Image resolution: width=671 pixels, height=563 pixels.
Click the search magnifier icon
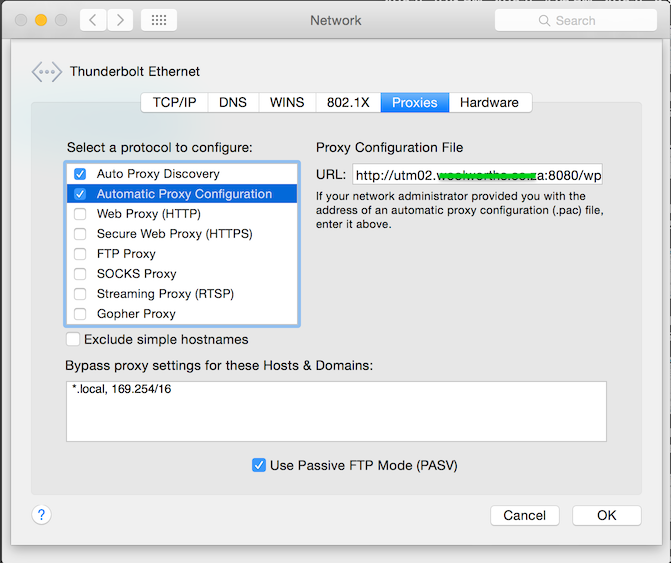click(x=544, y=21)
